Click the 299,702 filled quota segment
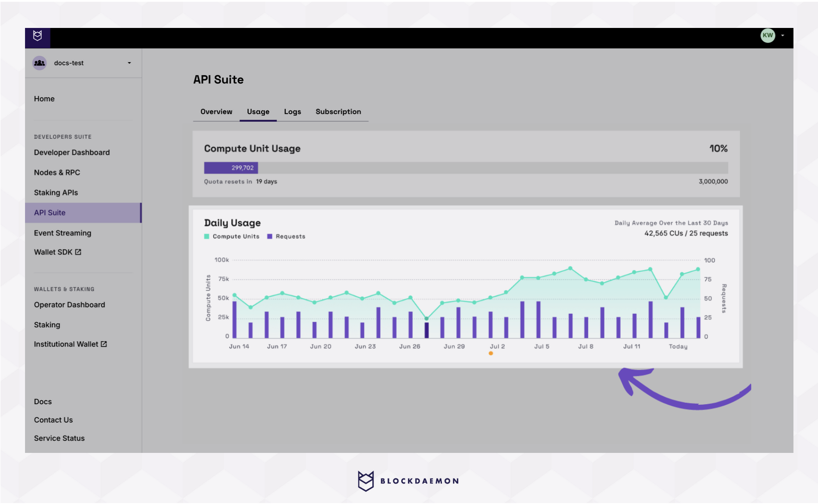The height and width of the screenshot is (504, 818). 231,168
